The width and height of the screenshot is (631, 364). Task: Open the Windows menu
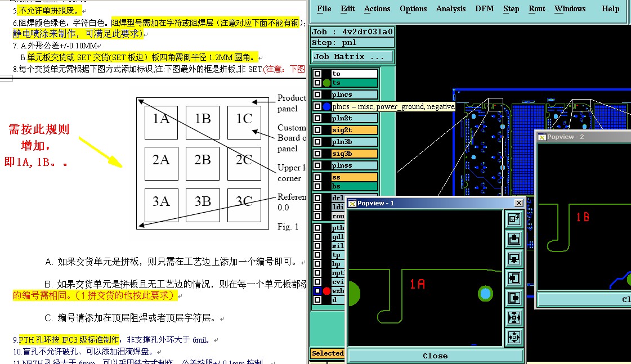click(570, 9)
